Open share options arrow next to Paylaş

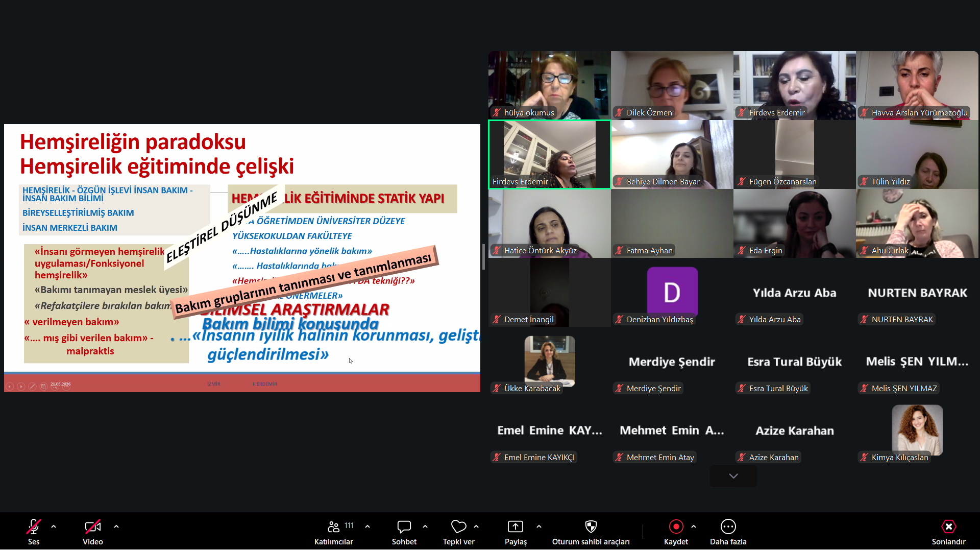539,526
